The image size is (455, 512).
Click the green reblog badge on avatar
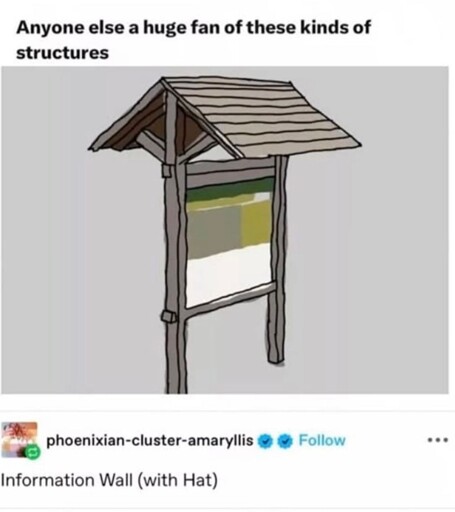point(33,453)
